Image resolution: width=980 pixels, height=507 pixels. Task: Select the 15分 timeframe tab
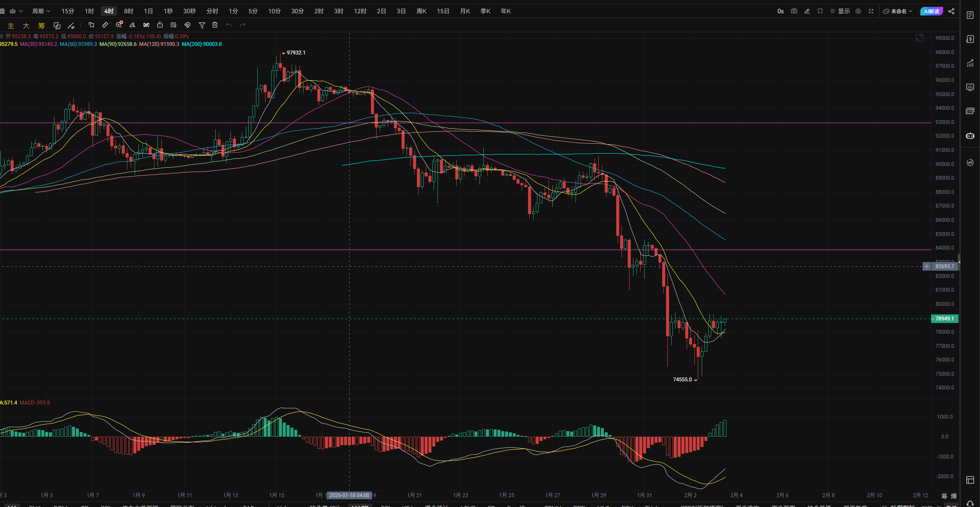coord(68,11)
